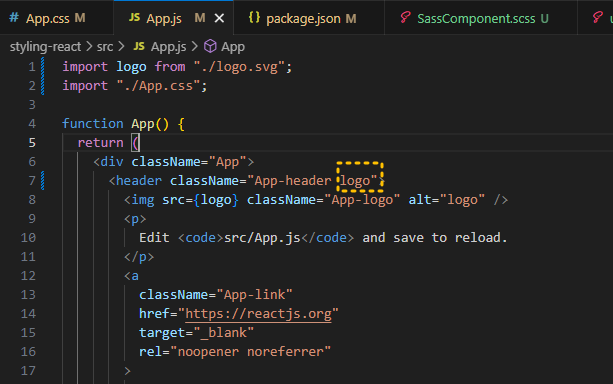
Task: Switch to the App.css tab
Action: 47,18
